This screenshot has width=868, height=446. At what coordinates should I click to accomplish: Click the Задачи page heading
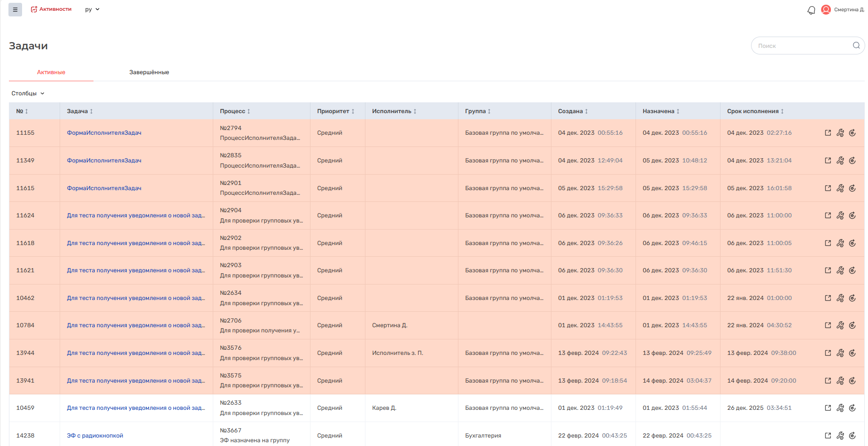point(28,46)
